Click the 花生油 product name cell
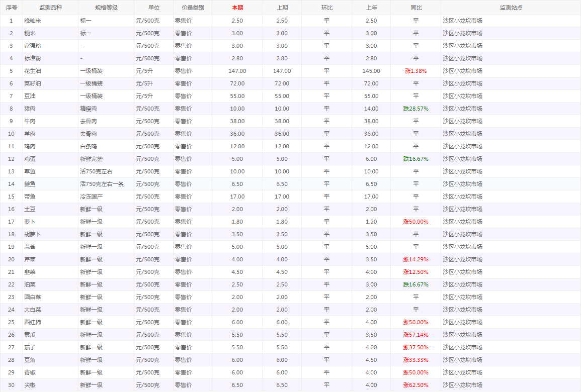This screenshot has width=581, height=392. click(x=33, y=71)
